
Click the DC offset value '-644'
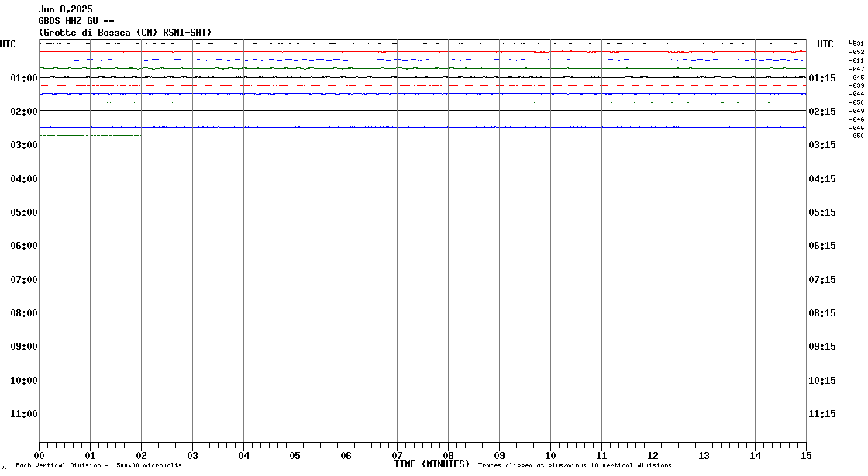point(856,94)
